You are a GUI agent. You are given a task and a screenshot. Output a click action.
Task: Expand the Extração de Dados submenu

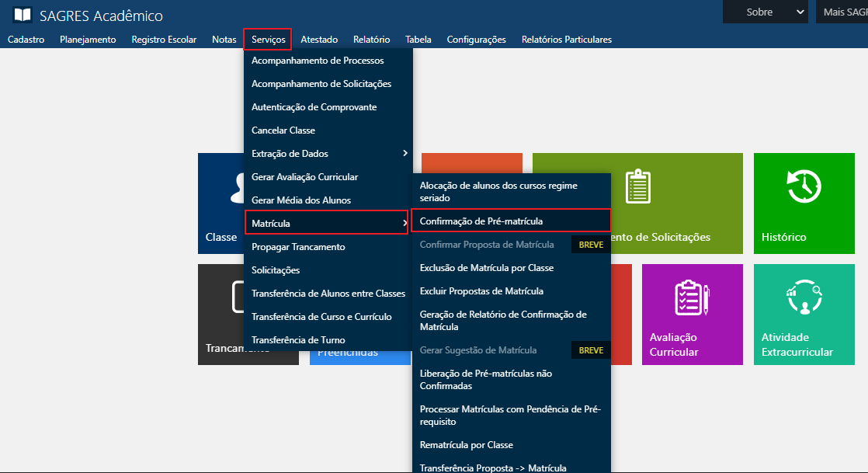pyautogui.click(x=404, y=154)
